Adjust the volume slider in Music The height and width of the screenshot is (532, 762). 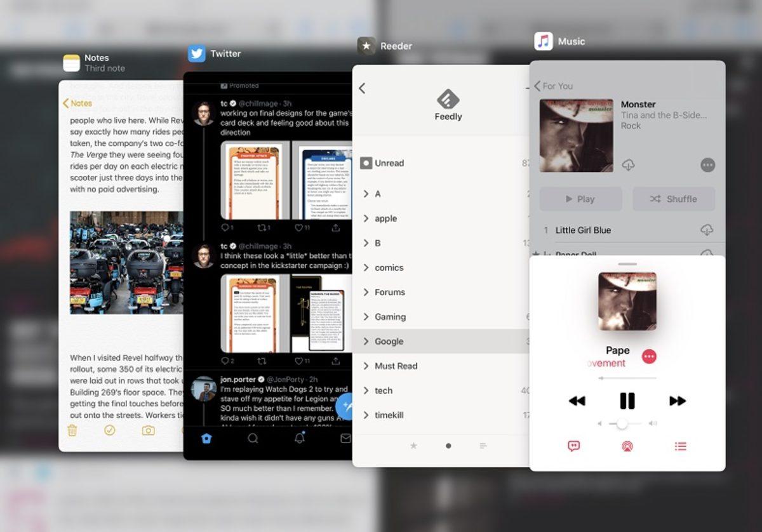pyautogui.click(x=622, y=423)
